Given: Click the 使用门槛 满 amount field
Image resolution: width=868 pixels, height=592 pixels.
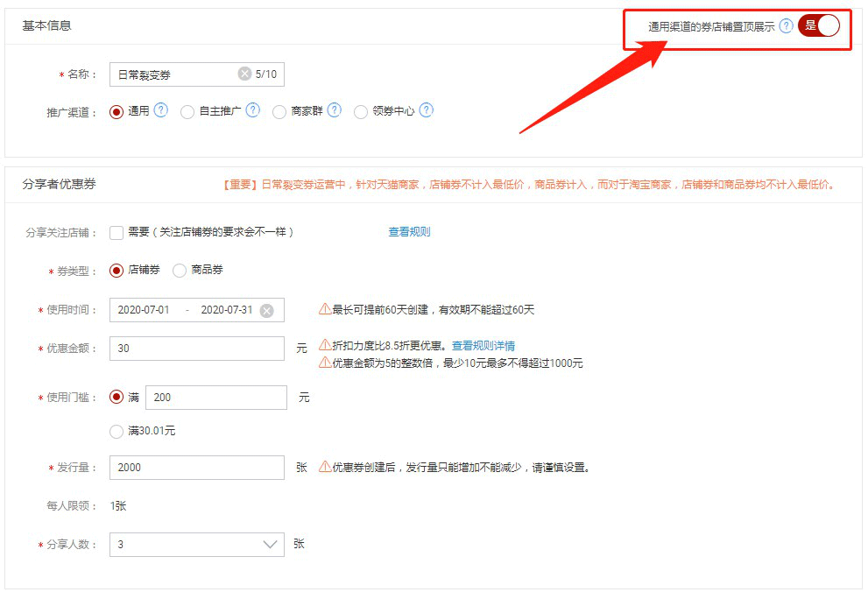Looking at the screenshot, I should [215, 398].
